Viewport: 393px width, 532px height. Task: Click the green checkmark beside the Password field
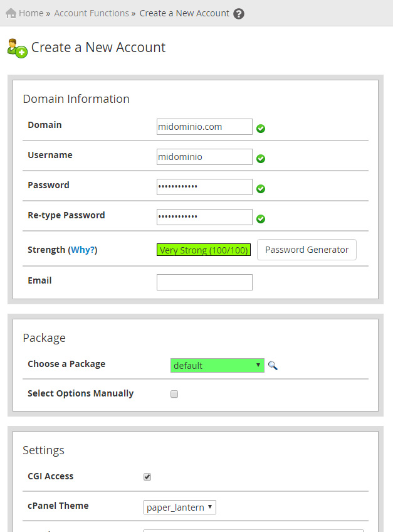pyautogui.click(x=261, y=188)
